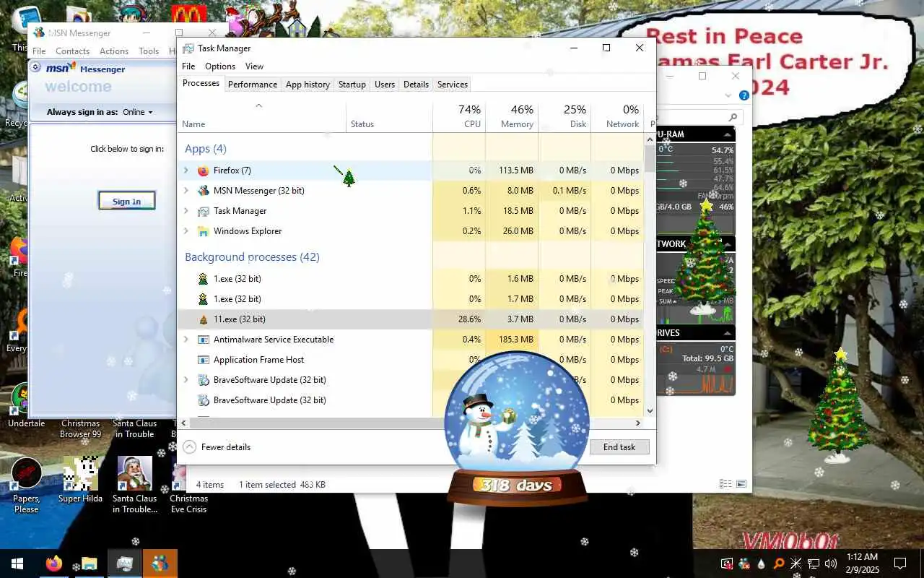924x578 pixels.
Task: Expand the Explorer ribbon chevron
Action: (728, 95)
